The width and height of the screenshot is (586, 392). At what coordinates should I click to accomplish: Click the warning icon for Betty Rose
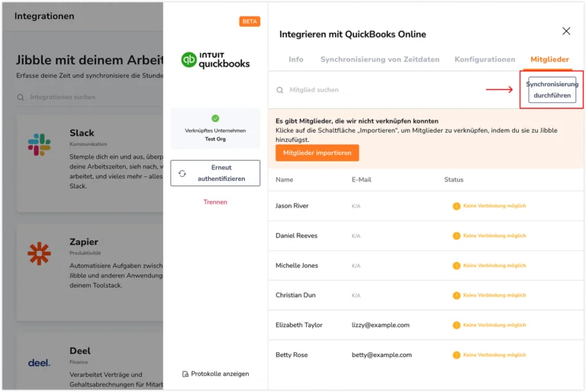(456, 355)
